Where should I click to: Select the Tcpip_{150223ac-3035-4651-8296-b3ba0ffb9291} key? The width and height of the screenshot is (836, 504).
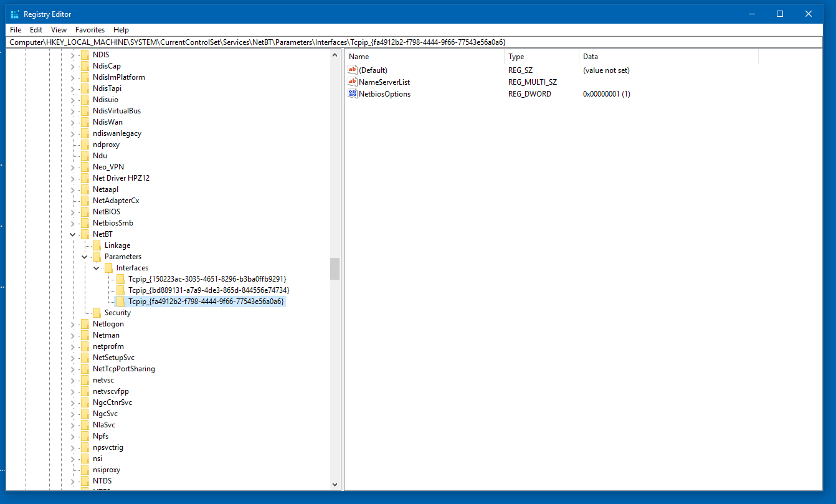[x=207, y=279]
